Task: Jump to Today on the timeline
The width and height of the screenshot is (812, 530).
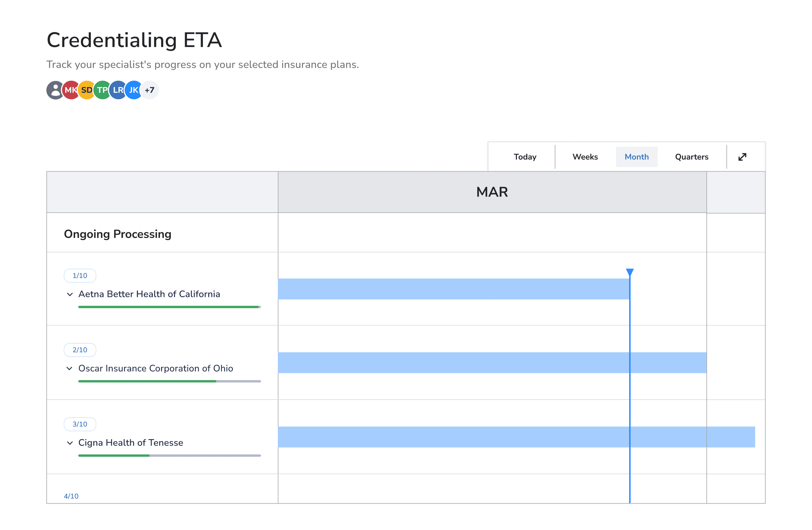Action: point(525,157)
